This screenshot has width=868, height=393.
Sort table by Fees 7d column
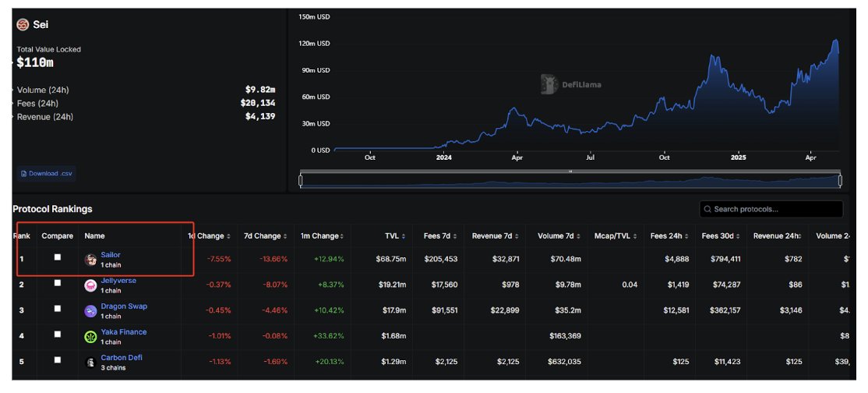[440, 236]
